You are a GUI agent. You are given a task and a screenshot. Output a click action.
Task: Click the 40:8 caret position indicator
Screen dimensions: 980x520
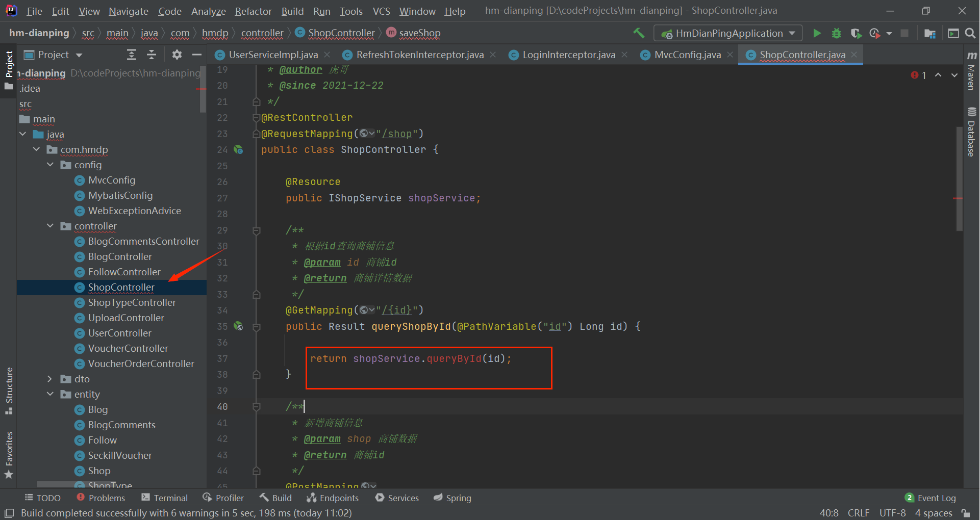[x=829, y=513]
